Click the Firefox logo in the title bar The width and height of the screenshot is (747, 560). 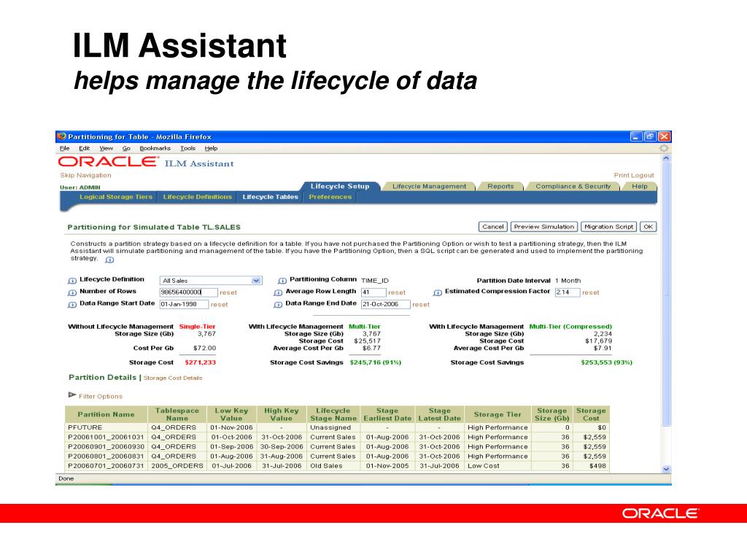61,136
